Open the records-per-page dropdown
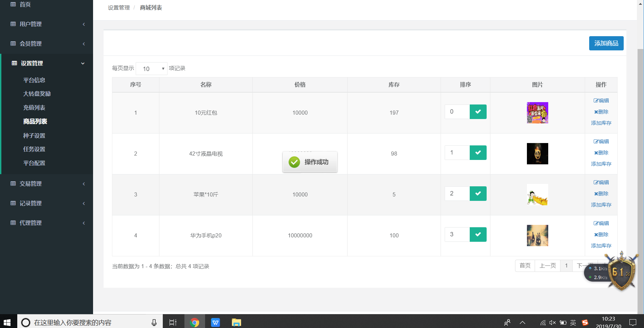 click(152, 69)
